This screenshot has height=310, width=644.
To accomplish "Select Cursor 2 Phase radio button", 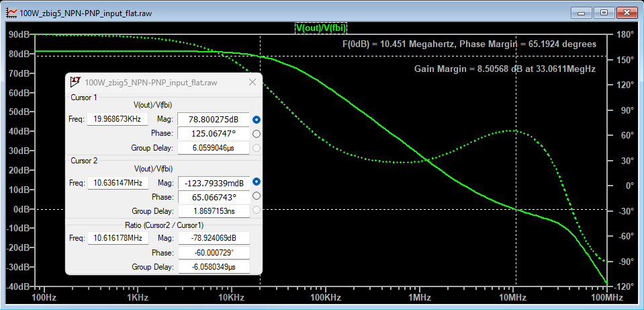I will click(x=257, y=196).
